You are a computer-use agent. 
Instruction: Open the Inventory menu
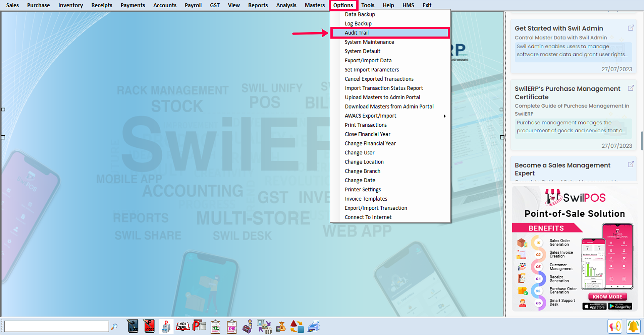pos(70,5)
